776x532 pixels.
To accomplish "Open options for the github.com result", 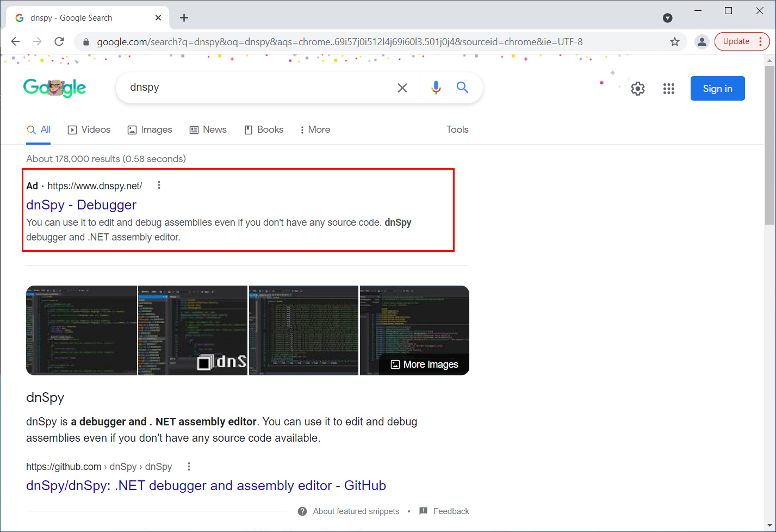I will 189,467.
